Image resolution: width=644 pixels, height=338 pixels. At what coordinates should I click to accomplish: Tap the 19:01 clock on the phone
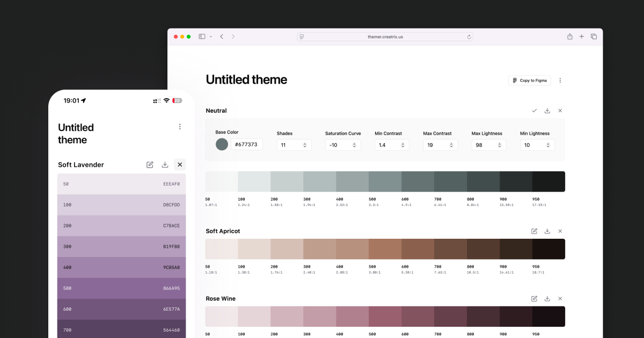click(71, 100)
